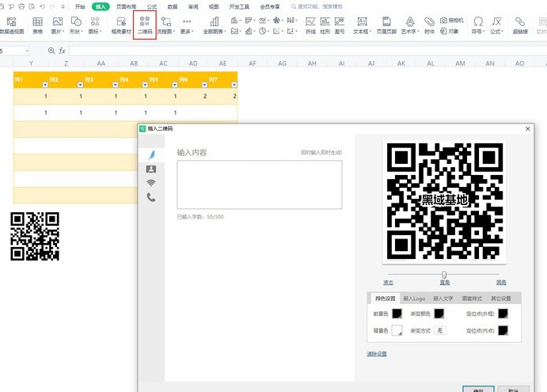Open the 开发工具 Developer Tools tab
The image size is (547, 392).
coord(239,6)
